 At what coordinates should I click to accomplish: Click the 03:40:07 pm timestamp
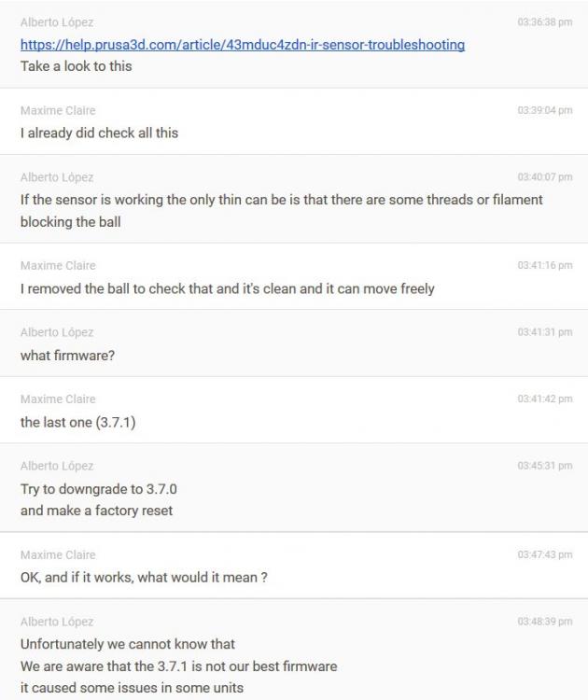coord(544,176)
